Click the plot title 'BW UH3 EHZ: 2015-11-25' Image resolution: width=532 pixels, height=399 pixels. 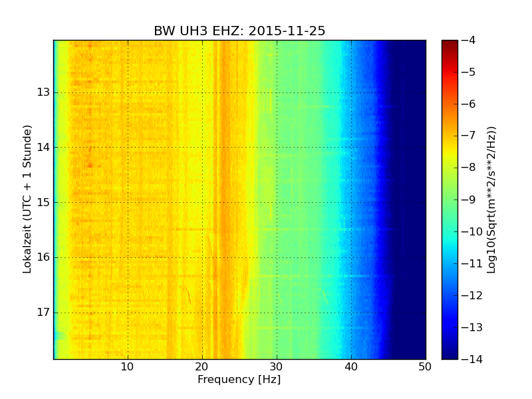tap(239, 31)
